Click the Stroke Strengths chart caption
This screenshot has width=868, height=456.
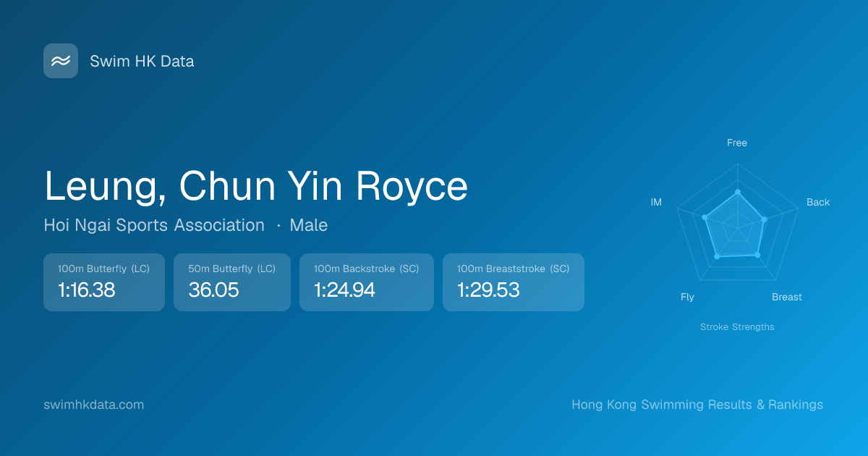point(737,327)
